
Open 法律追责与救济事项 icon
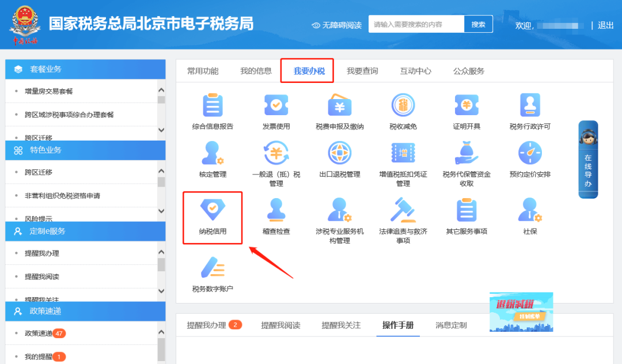(x=403, y=210)
